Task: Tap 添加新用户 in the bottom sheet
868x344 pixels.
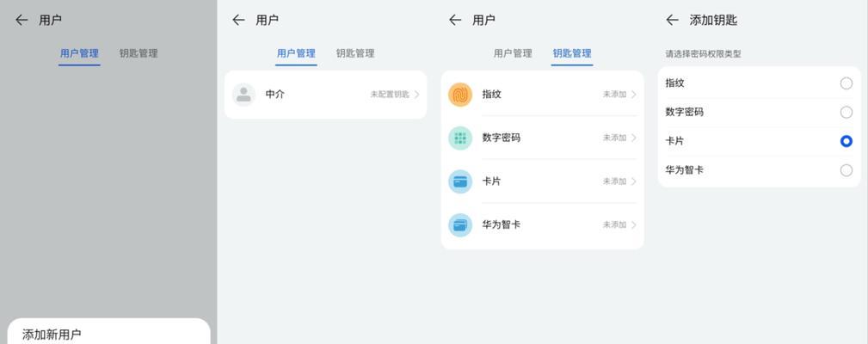Action: coord(52,335)
